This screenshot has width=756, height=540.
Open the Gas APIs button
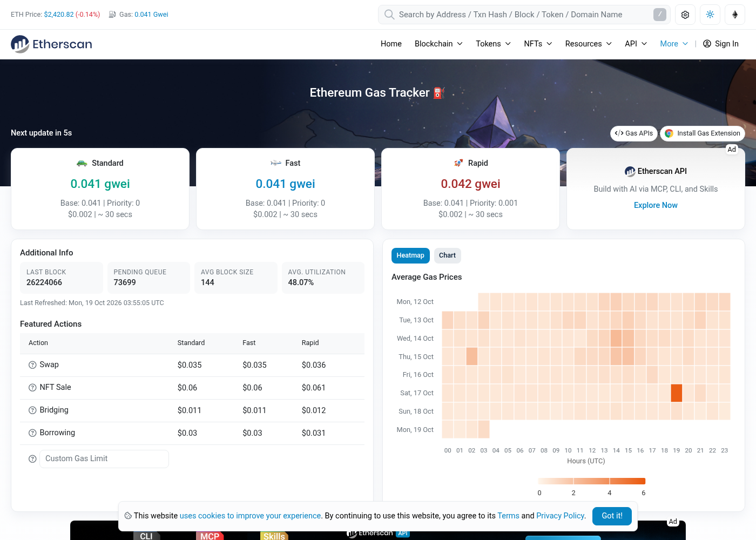[634, 133]
